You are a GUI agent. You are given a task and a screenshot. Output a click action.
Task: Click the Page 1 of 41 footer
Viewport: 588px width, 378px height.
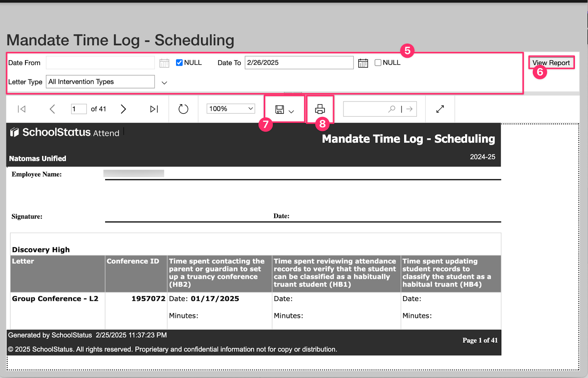click(480, 341)
